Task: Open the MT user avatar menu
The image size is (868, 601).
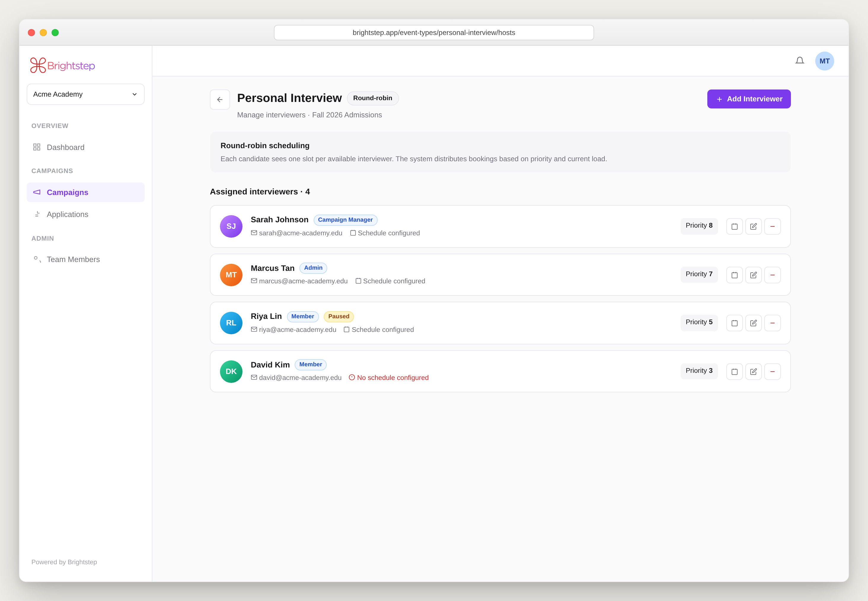Action: coord(824,61)
